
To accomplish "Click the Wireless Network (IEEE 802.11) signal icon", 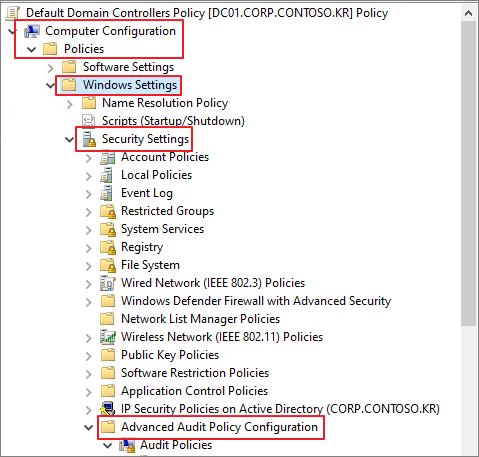I will 108,337.
